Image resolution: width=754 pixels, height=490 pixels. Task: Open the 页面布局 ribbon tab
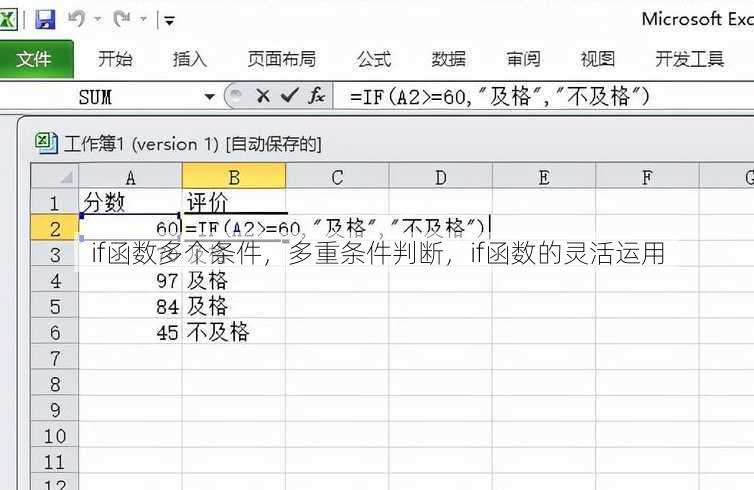pos(282,59)
